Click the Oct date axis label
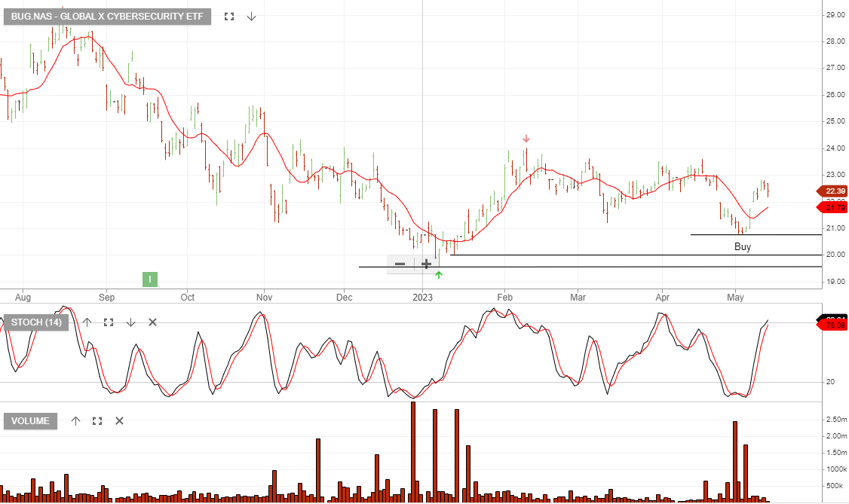 [x=187, y=298]
